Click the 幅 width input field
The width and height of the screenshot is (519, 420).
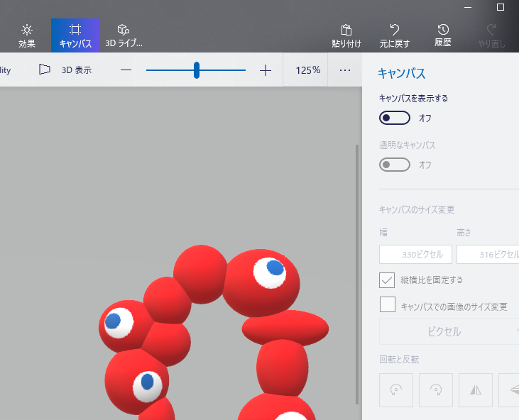[x=415, y=254]
